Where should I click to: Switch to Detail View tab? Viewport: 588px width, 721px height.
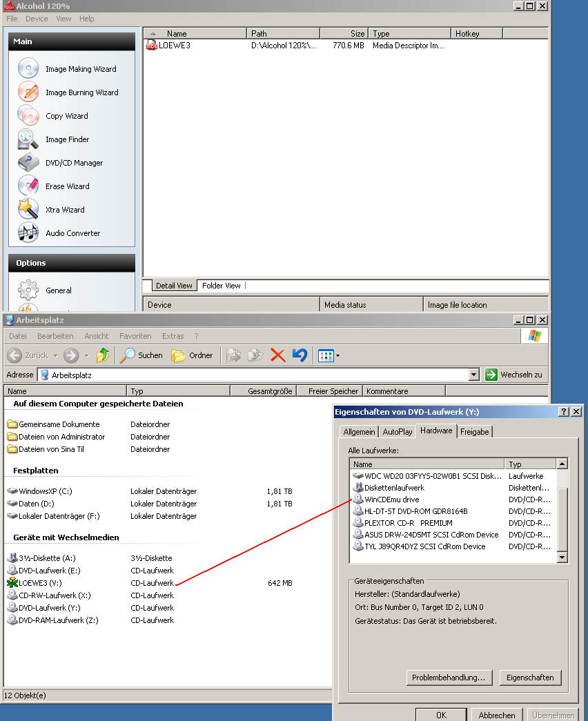coord(174,286)
